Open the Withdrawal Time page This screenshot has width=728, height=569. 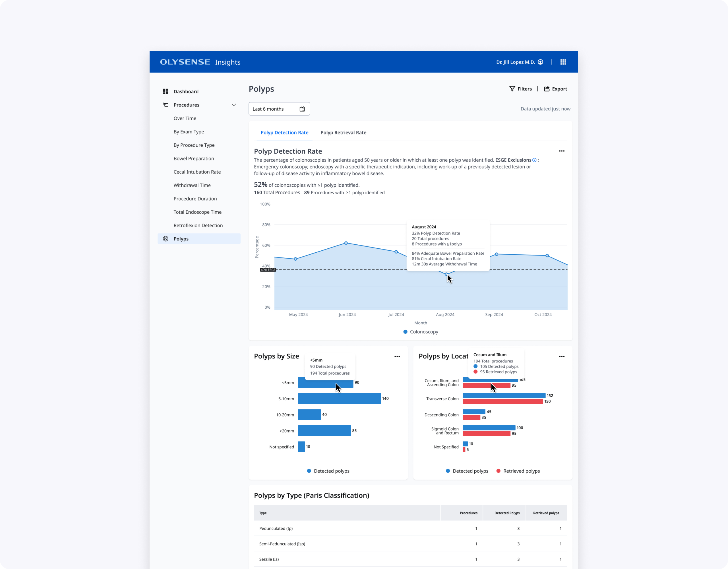[192, 185]
